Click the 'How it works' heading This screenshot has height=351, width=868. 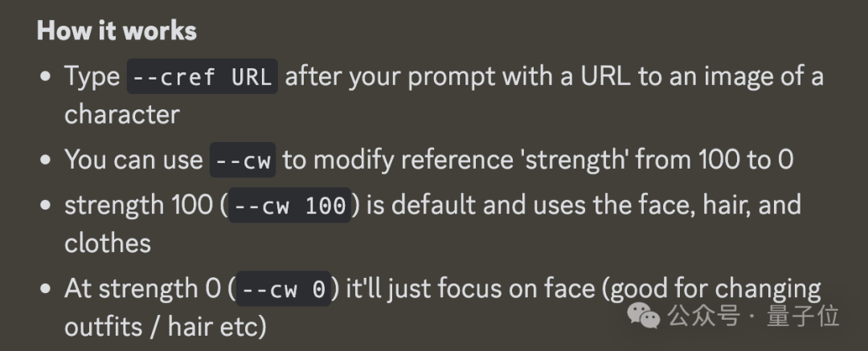117,31
